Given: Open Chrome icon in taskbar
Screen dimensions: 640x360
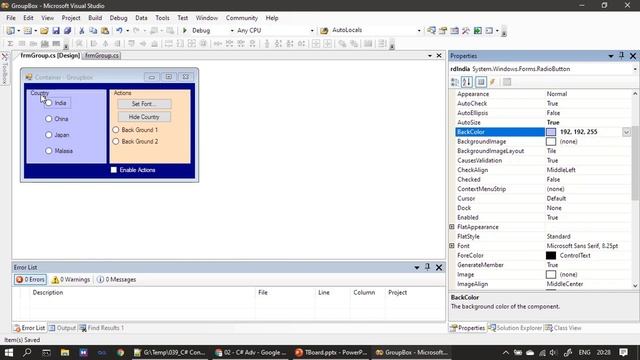Looking at the screenshot, I should point(120,352).
